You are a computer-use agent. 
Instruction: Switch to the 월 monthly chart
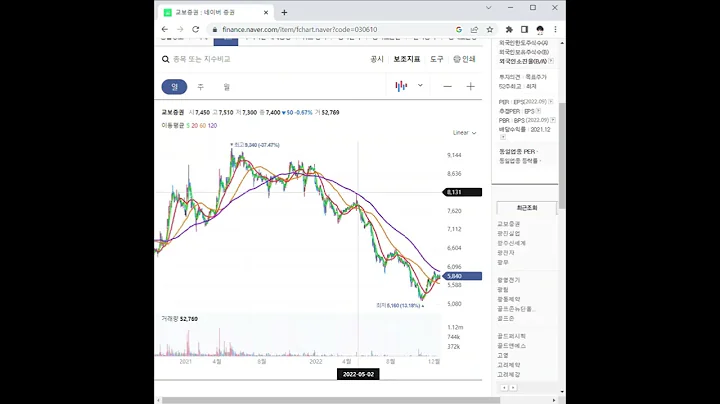click(x=226, y=87)
